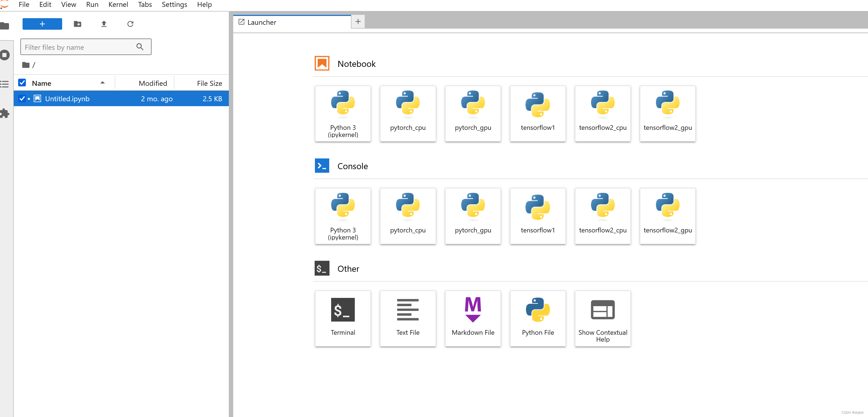Viewport: 868px width, 417px height.
Task: Toggle the select-all files checkbox
Action: [22, 83]
